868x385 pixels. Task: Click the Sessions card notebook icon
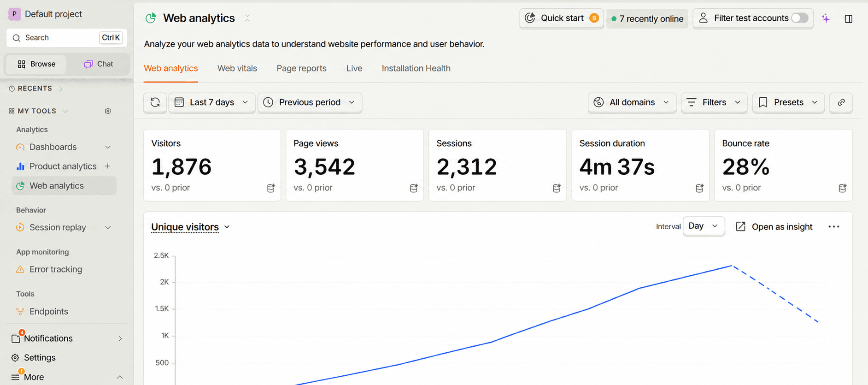(x=557, y=188)
